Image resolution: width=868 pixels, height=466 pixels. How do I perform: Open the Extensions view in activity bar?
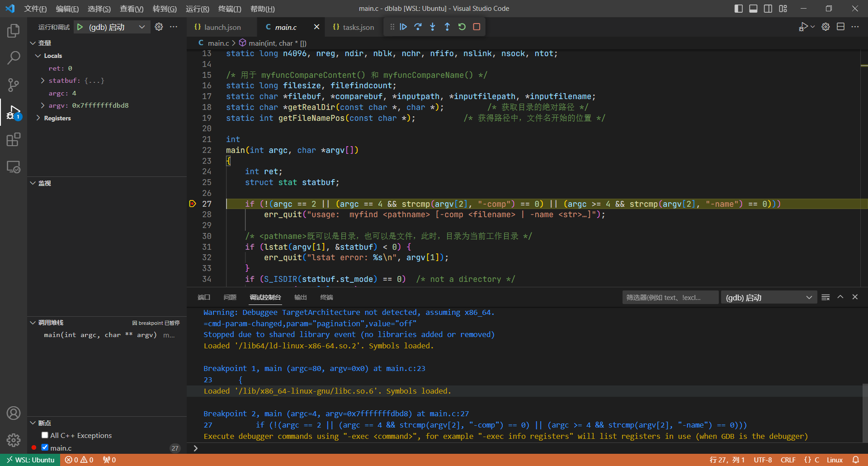click(14, 139)
